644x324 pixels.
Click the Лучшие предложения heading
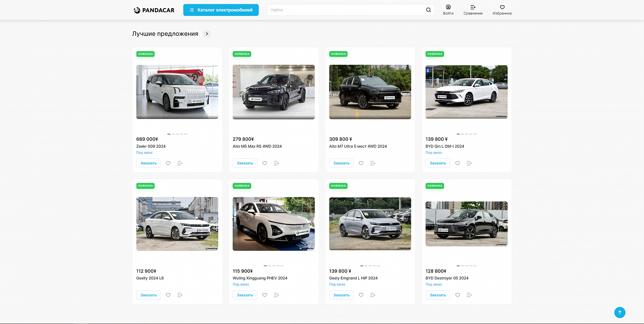point(165,33)
